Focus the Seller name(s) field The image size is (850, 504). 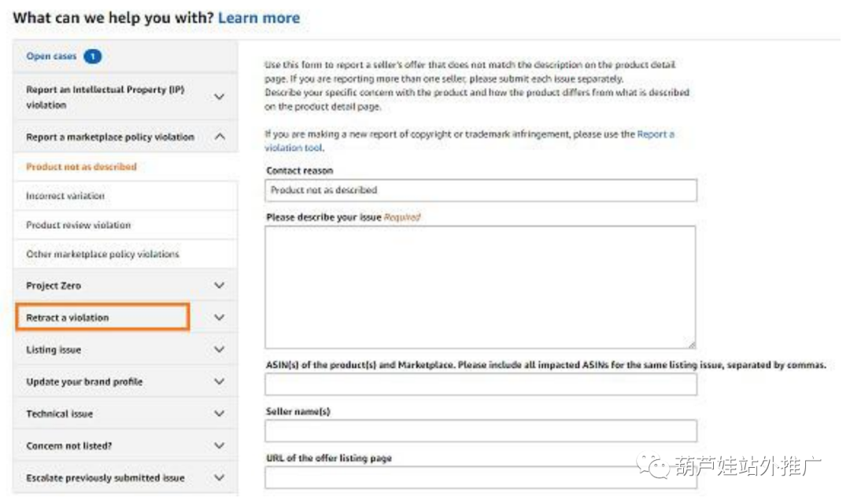coord(481,431)
